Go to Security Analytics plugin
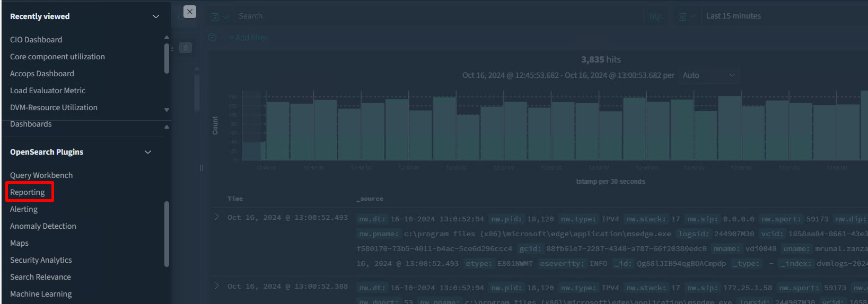868x304 pixels. (x=41, y=260)
